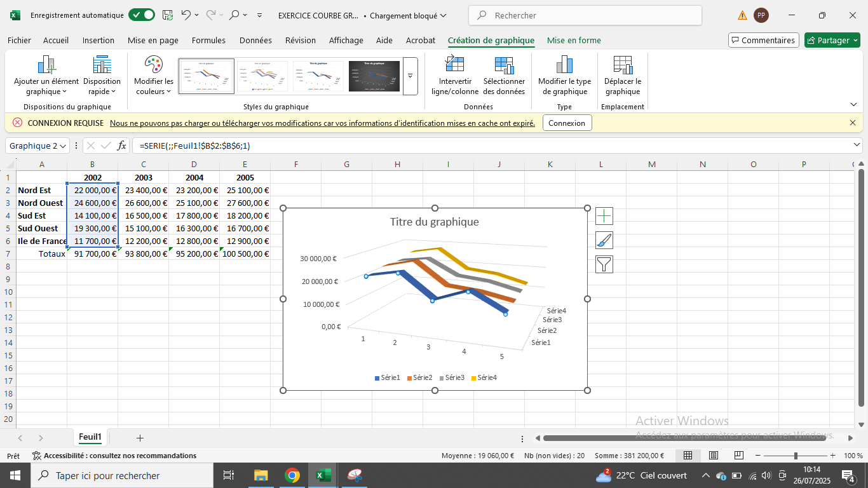The height and width of the screenshot is (488, 868).
Task: Click the Taper ici pour rechercher box
Action: [x=122, y=475]
